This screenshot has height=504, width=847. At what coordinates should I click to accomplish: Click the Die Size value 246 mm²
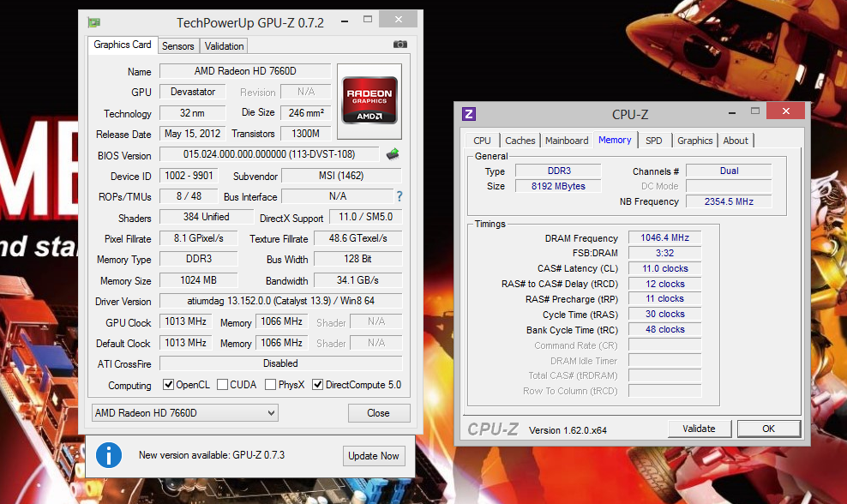click(306, 113)
